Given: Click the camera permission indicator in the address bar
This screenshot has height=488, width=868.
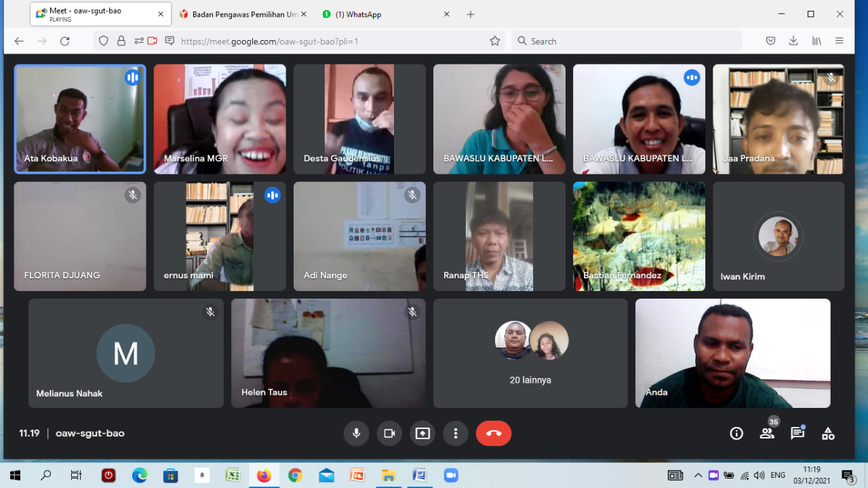Looking at the screenshot, I should tap(153, 41).
